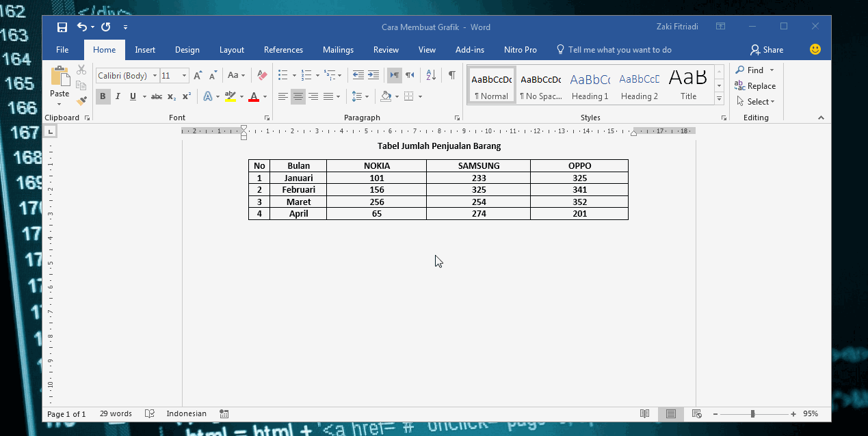Click Tell me what you want to do
The image size is (868, 436).
click(x=614, y=50)
